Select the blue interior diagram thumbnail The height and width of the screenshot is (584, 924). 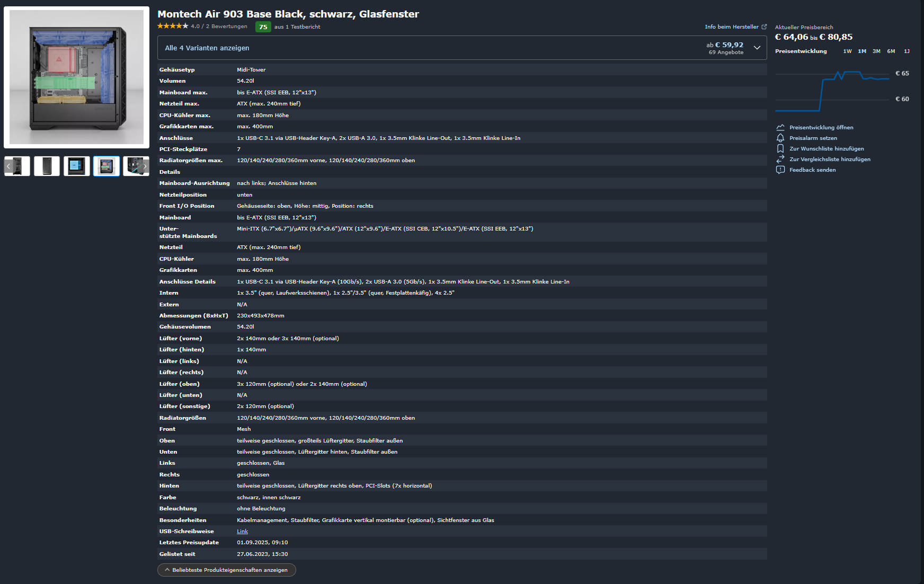point(77,166)
